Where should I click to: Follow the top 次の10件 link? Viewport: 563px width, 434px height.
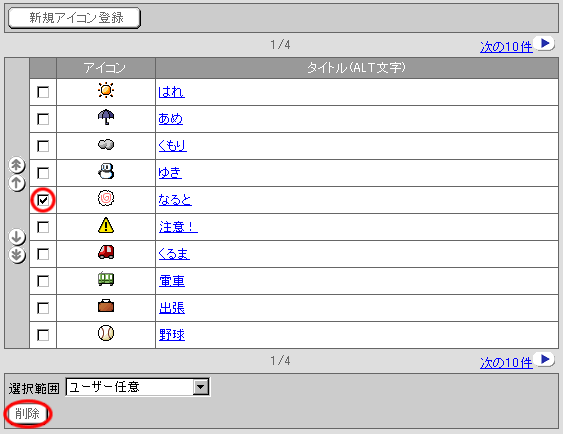pyautogui.click(x=506, y=47)
